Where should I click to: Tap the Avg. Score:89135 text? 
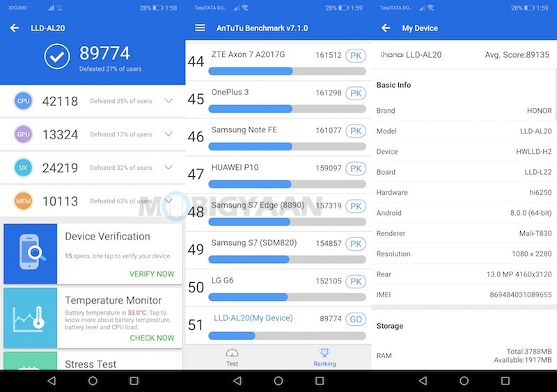click(x=517, y=55)
